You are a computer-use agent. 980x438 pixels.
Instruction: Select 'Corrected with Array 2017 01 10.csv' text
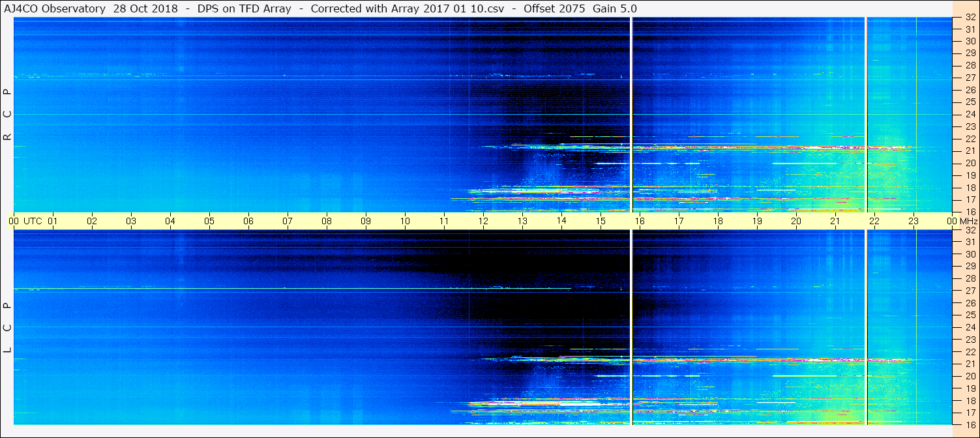click(408, 8)
